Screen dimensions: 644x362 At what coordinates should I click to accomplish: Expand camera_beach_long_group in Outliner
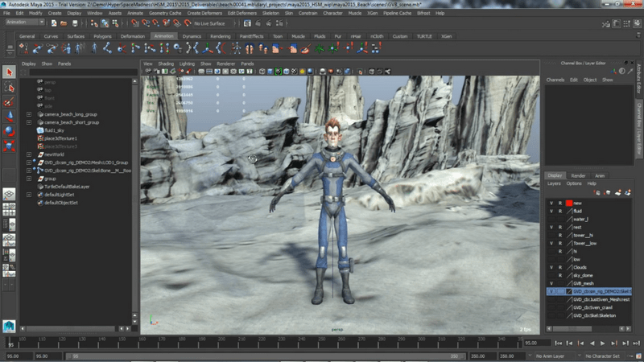point(29,114)
